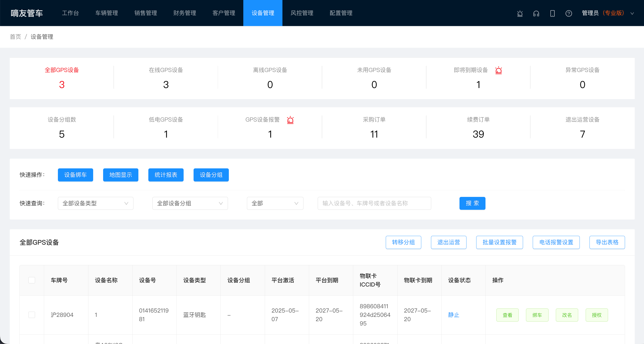Click 转移分组 button

point(403,242)
